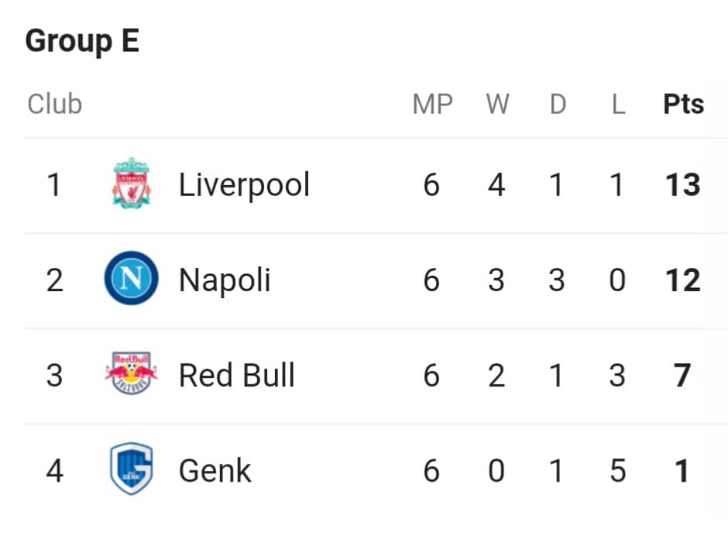The width and height of the screenshot is (728, 560).
Task: Click the Genk club badge
Action: (x=132, y=469)
